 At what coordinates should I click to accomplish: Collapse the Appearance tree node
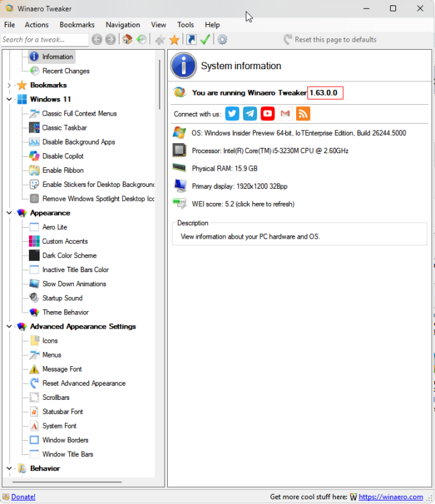[x=9, y=213]
